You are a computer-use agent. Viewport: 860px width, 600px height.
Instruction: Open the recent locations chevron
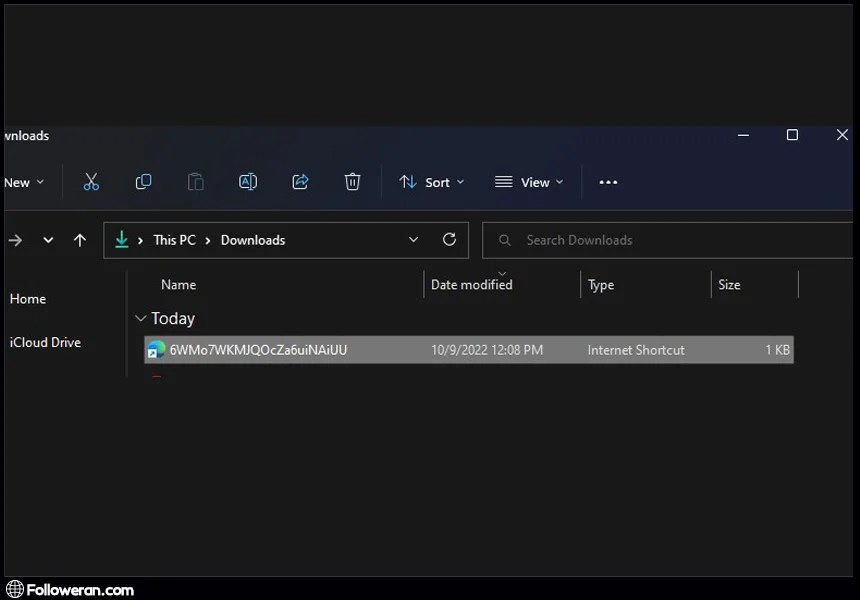[x=48, y=240]
